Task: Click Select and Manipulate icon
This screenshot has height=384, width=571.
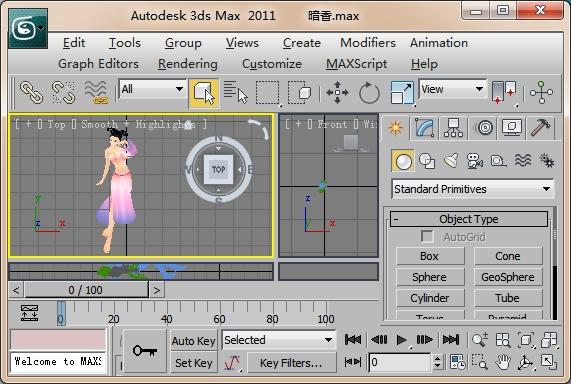Action: [x=541, y=93]
